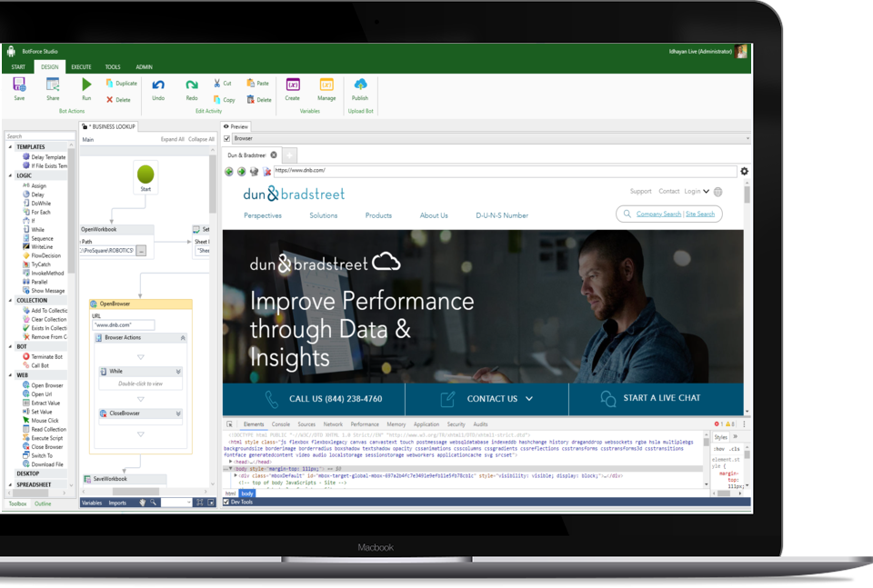Click the globe language icon on dnb site
The image size is (873, 588).
[x=718, y=192]
